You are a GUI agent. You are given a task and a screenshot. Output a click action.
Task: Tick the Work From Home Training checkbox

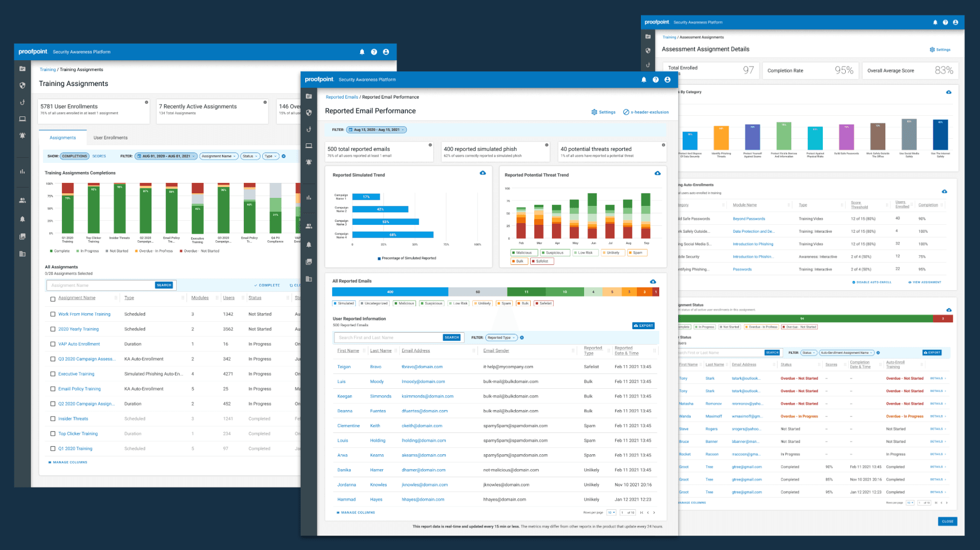(53, 314)
